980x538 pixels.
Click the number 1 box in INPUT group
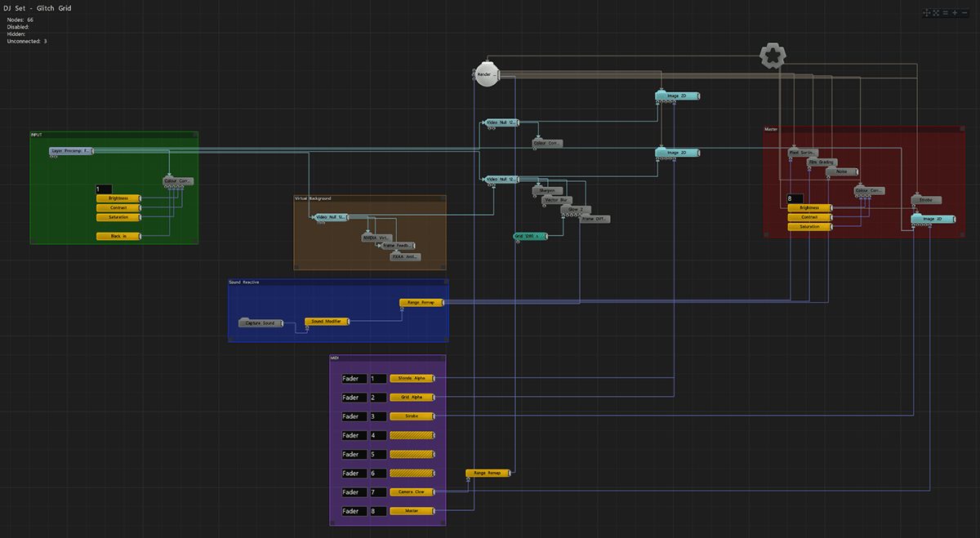[104, 189]
